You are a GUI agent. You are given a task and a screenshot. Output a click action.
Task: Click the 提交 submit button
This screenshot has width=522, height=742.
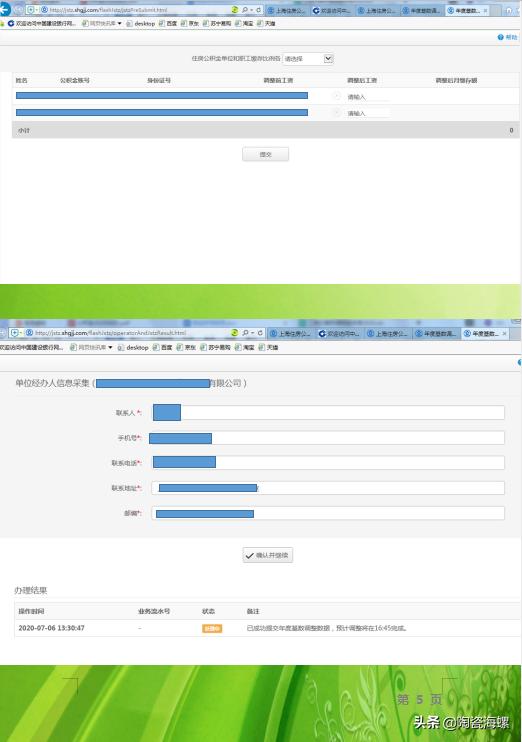click(x=265, y=154)
